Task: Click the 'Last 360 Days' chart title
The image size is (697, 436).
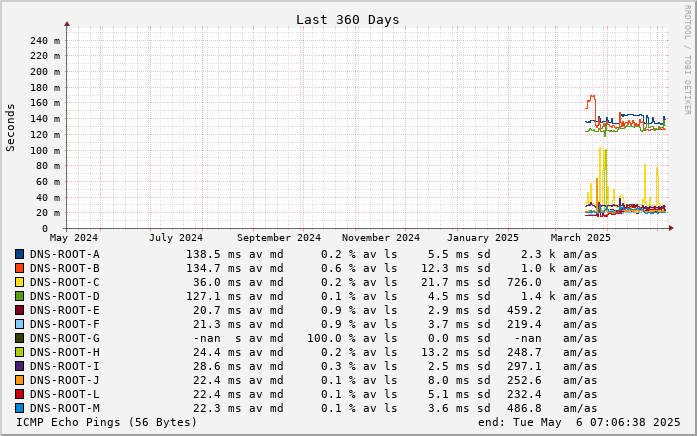Action: [x=348, y=20]
